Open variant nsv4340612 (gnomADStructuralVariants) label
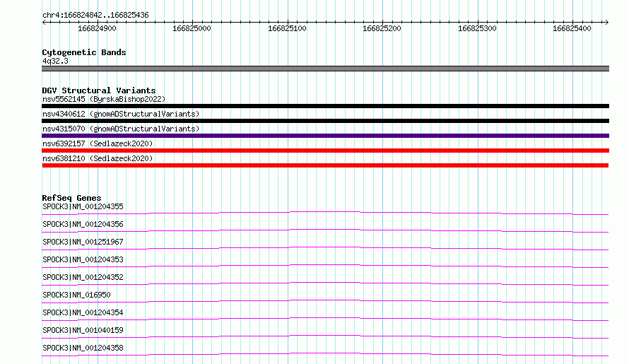The image size is (629, 364). [x=121, y=114]
